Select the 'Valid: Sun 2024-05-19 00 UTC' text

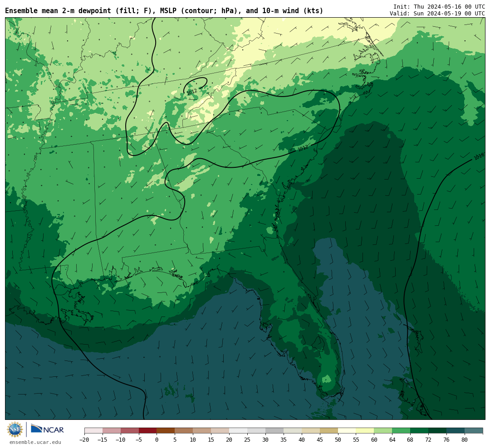pos(437,14)
